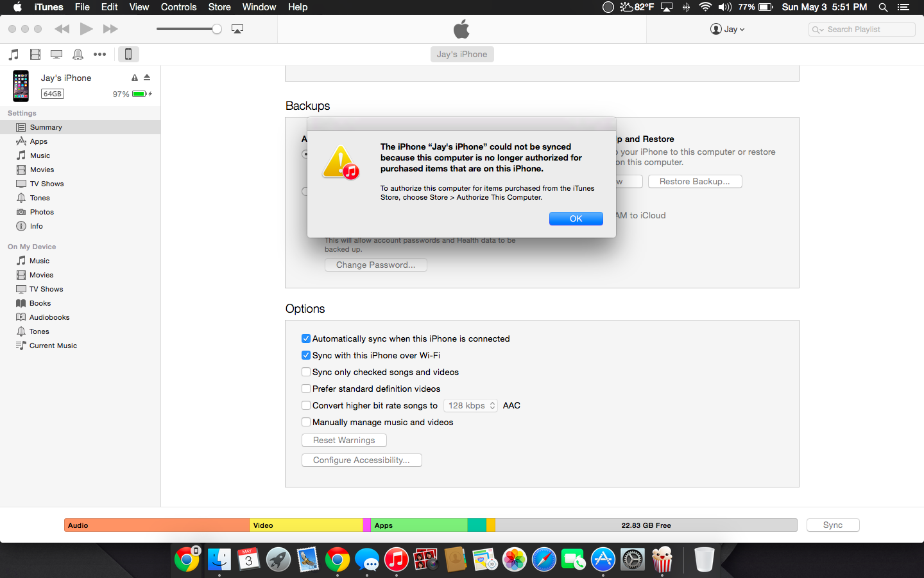Click Configure Accessibility button
924x578 pixels.
pyautogui.click(x=361, y=460)
